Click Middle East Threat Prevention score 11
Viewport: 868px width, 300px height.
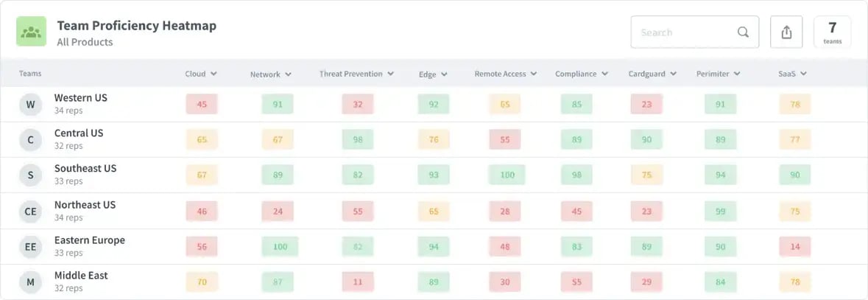358,282
